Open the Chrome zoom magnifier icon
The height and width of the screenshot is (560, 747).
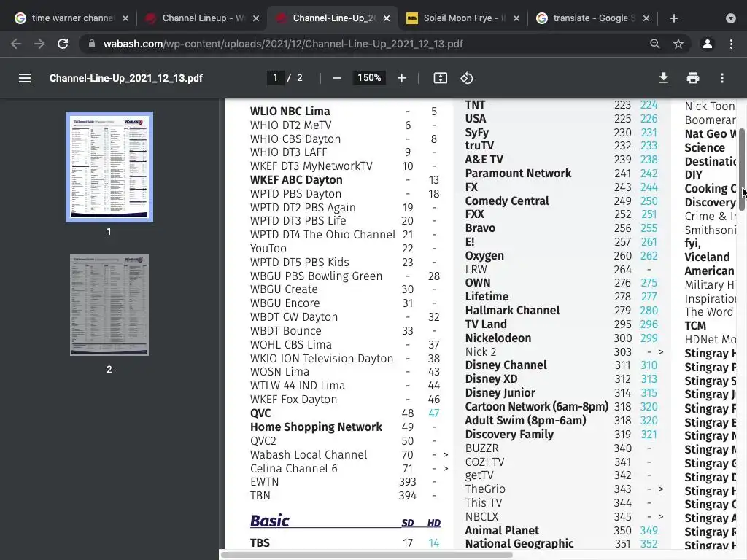coord(655,44)
